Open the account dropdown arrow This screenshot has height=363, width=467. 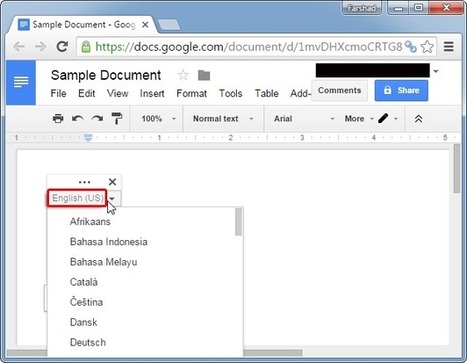coord(436,71)
